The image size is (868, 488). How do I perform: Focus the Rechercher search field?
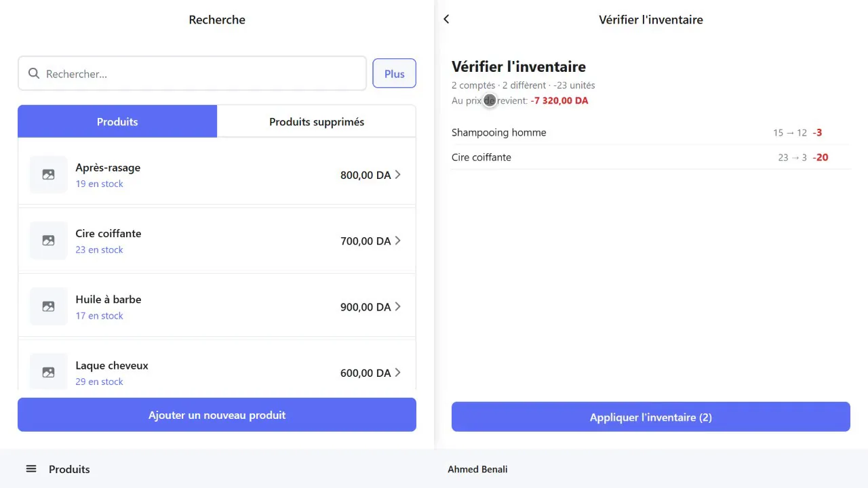[x=192, y=74]
